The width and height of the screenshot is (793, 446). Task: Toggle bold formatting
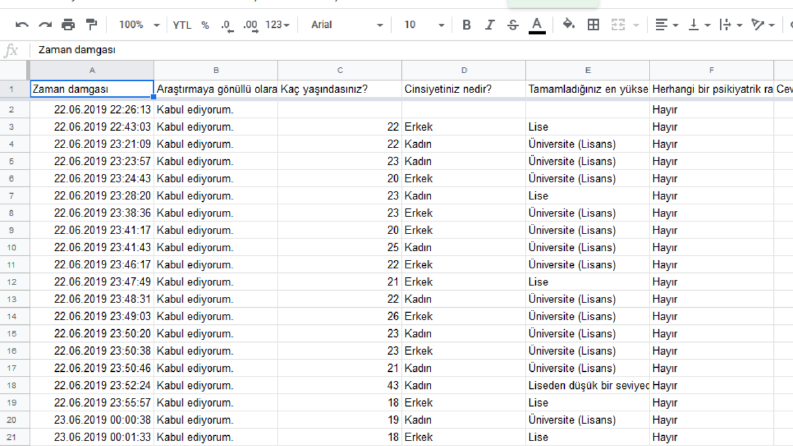coord(466,25)
